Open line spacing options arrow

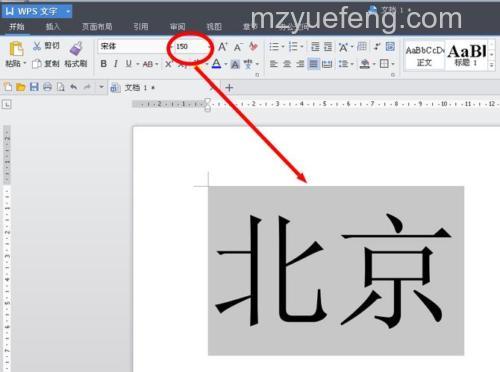click(352, 64)
